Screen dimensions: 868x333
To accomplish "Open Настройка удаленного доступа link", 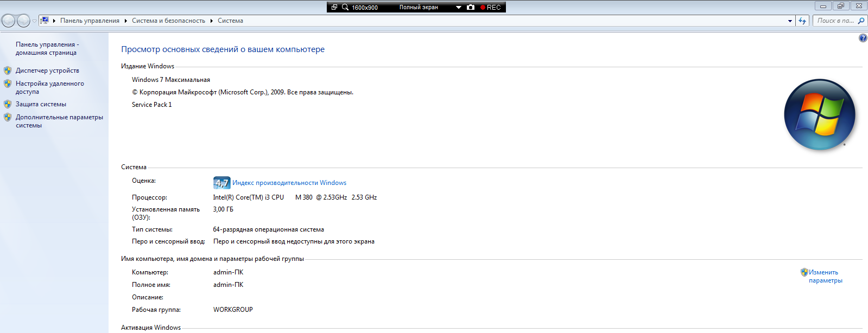I will [x=49, y=87].
